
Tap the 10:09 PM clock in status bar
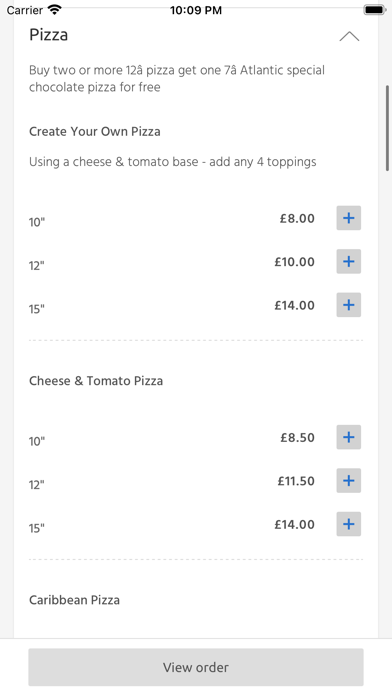[196, 10]
